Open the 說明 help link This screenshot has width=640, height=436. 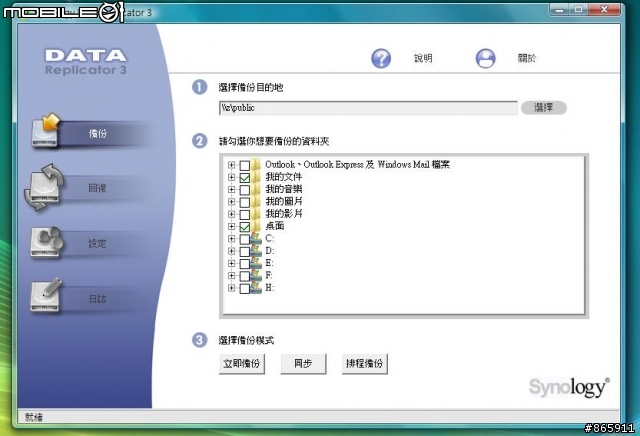423,58
